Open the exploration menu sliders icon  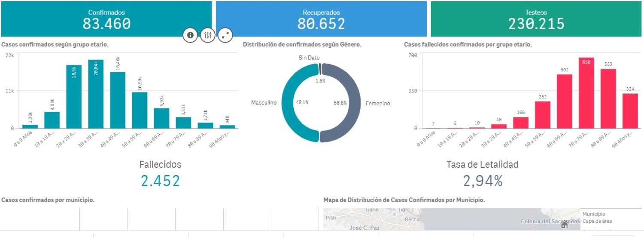pyautogui.click(x=208, y=35)
